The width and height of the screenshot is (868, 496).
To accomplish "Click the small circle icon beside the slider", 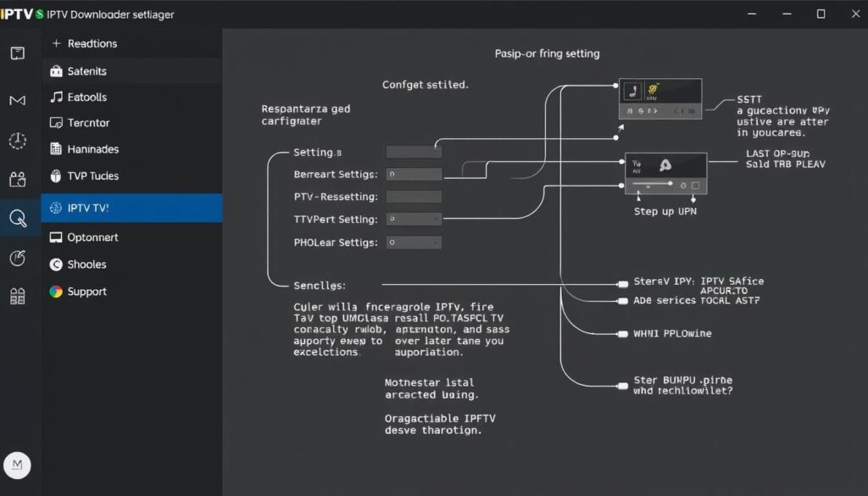I will pos(683,186).
